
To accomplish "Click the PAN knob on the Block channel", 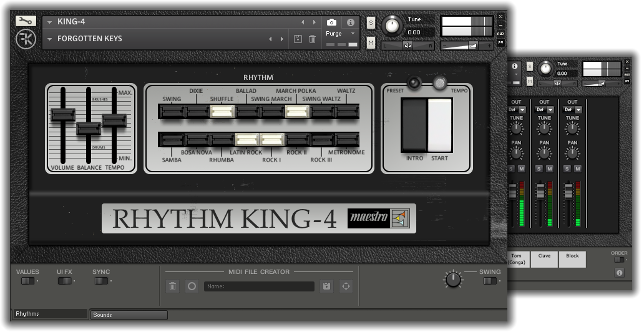I will [x=572, y=154].
